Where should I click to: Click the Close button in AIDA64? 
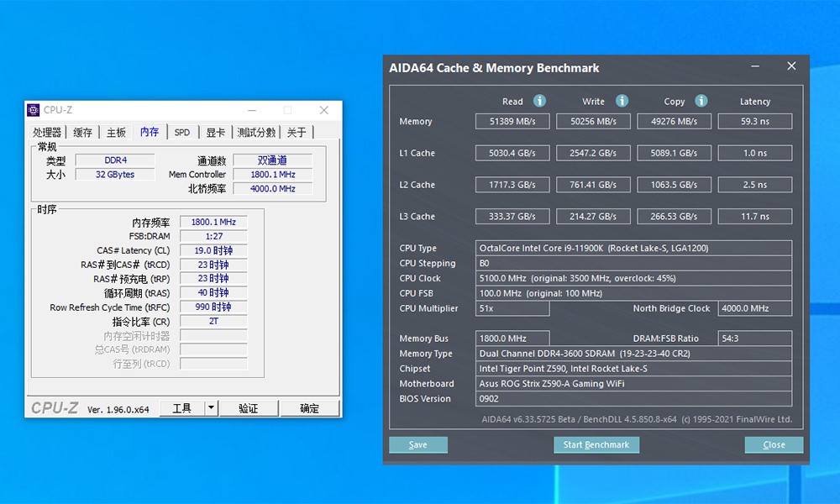[774, 444]
